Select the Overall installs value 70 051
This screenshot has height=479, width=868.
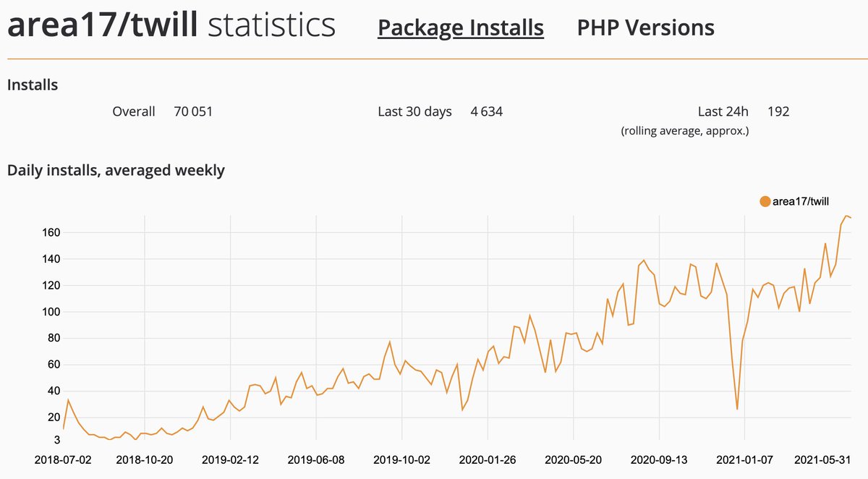[x=193, y=111]
